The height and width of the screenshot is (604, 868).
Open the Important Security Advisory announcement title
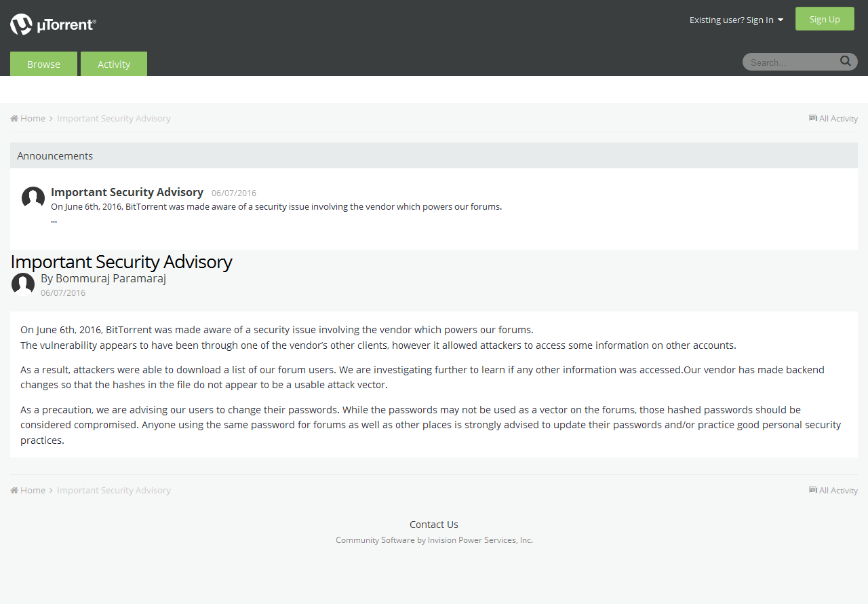coord(127,192)
